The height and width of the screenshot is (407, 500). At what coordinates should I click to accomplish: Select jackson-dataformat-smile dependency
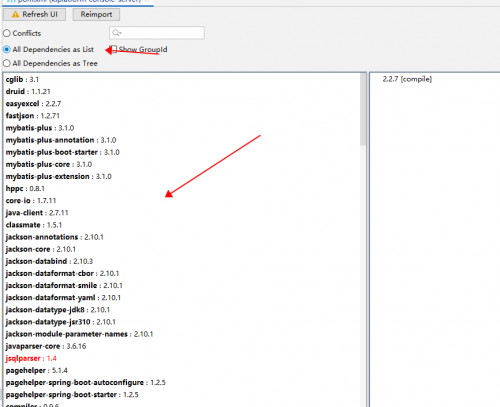pyautogui.click(x=64, y=286)
